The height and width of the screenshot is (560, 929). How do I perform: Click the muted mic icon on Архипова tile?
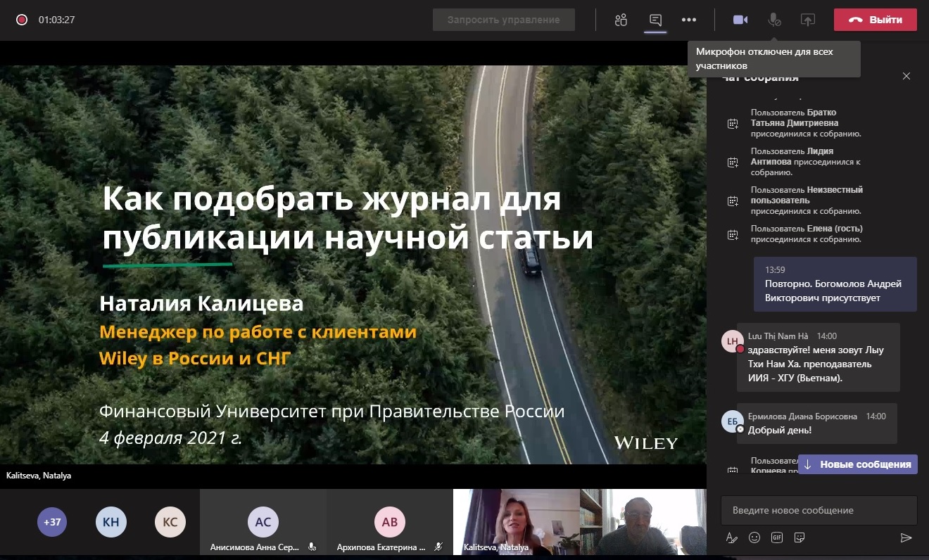pos(438,547)
